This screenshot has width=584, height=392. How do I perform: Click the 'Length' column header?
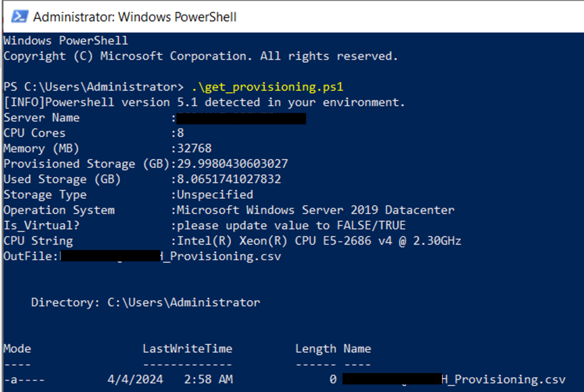tap(316, 349)
